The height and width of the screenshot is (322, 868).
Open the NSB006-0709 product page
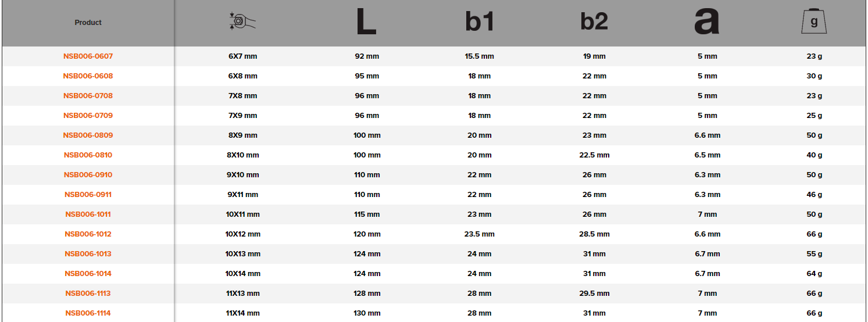tap(88, 116)
